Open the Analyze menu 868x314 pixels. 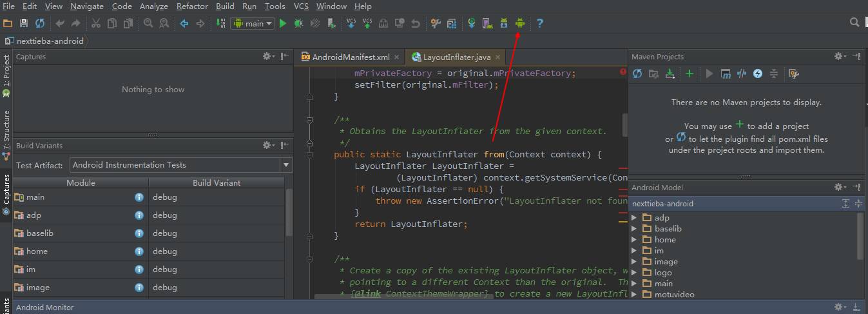[x=153, y=6]
